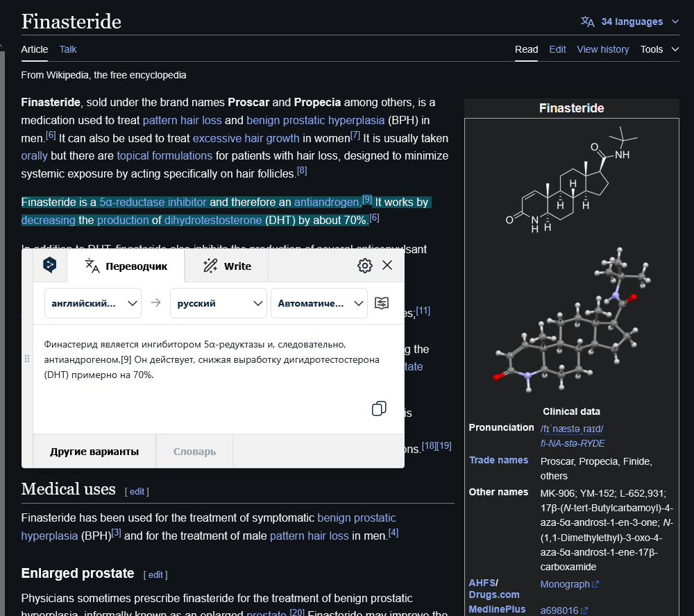Select the Article tab
Image resolution: width=694 pixels, height=616 pixels.
click(x=35, y=49)
